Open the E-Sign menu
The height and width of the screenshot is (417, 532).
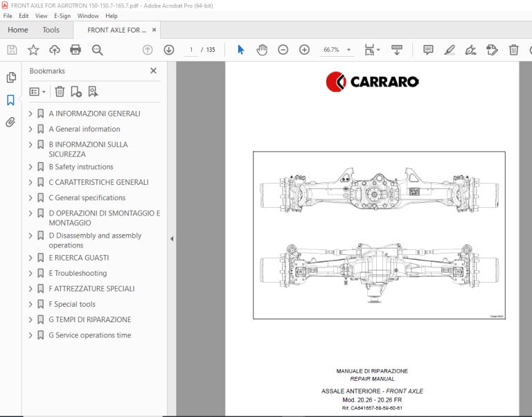tap(62, 16)
